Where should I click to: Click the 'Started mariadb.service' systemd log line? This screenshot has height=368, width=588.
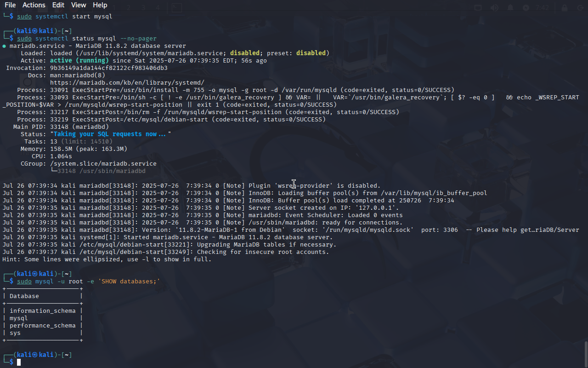(168, 237)
